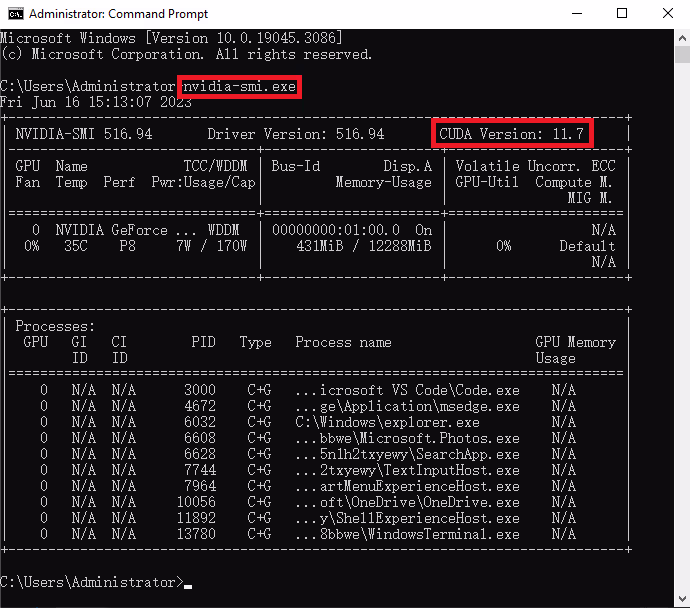The image size is (690, 608).
Task: Click the OneDrive.exe process name
Action: [x=407, y=502]
